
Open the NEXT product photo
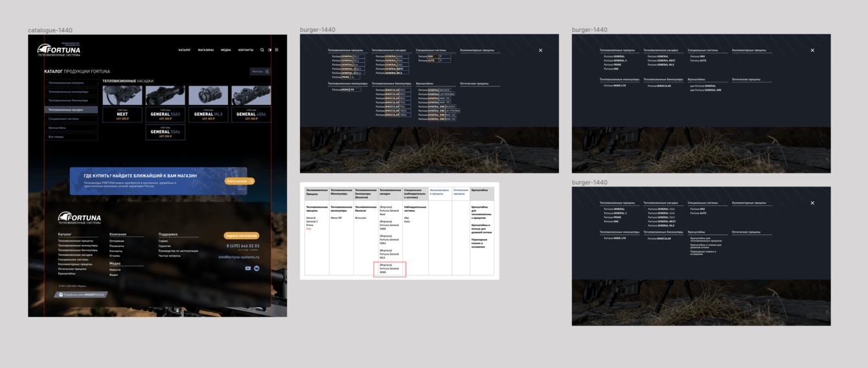pyautogui.click(x=122, y=95)
